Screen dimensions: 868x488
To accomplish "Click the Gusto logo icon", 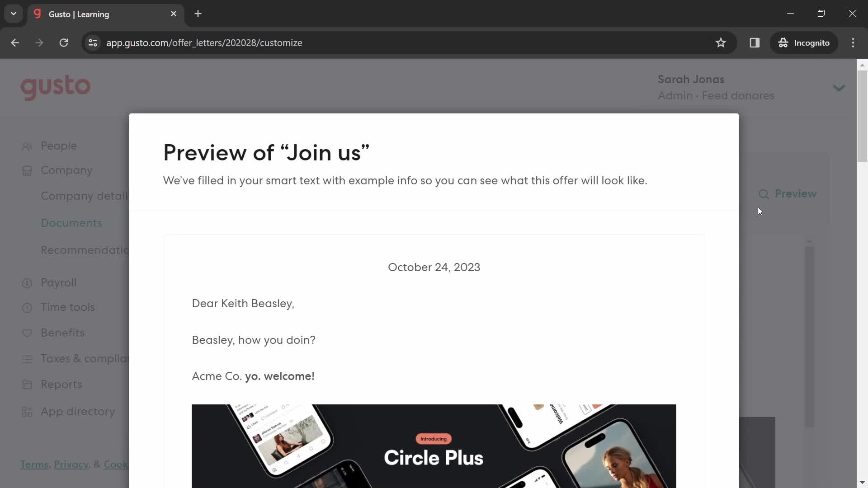I will 56,87.
